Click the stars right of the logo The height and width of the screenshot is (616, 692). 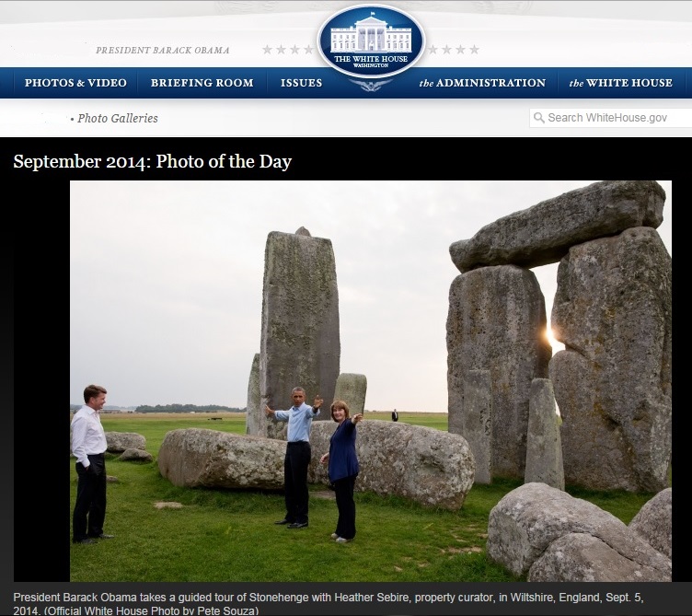(x=454, y=50)
